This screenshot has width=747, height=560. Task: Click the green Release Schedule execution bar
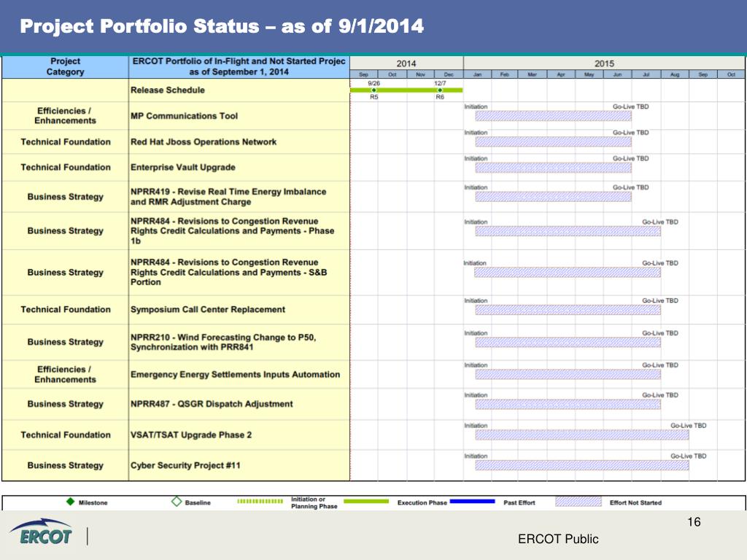tap(406, 90)
